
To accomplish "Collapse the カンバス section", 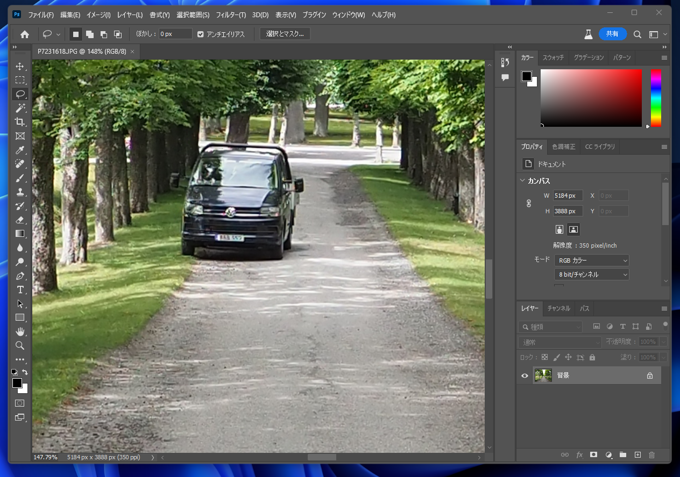I will pyautogui.click(x=522, y=181).
